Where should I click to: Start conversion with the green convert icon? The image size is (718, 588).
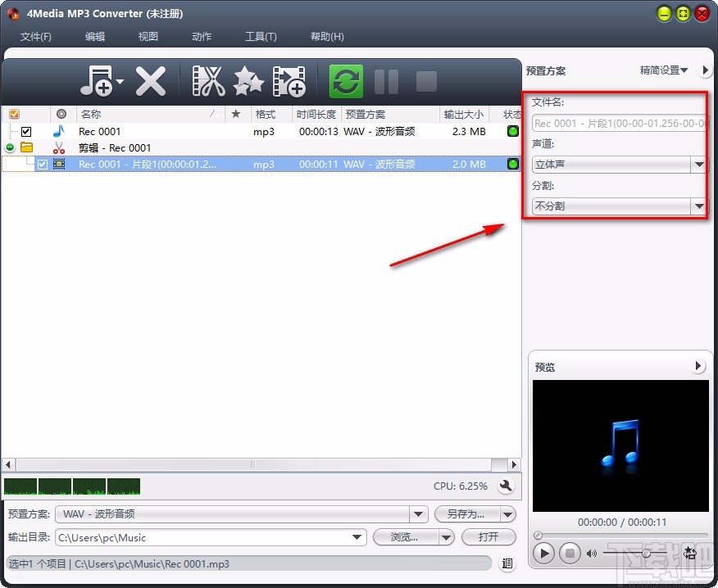pyautogui.click(x=345, y=81)
